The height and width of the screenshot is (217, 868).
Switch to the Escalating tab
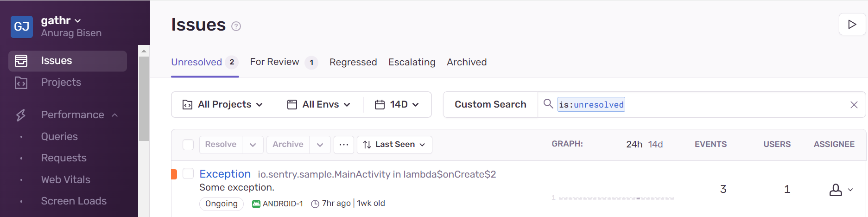pos(412,62)
